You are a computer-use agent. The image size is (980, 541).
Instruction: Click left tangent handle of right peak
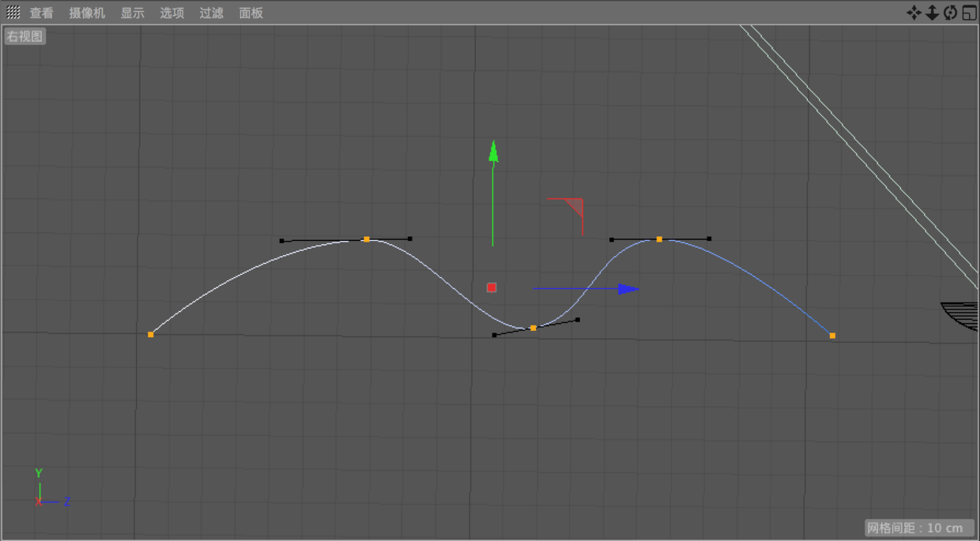(612, 239)
